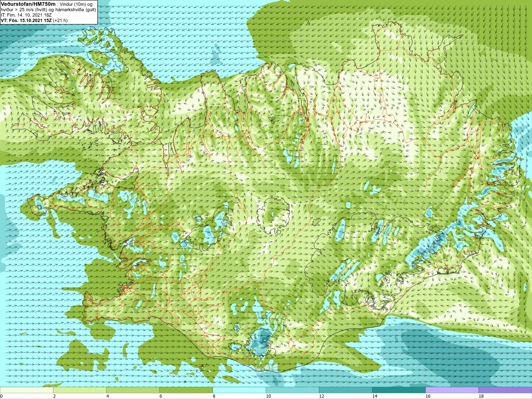This screenshot has height=399, width=532.
Task: Click the Veðurstofan/HM750m title text
Action: (28, 4)
